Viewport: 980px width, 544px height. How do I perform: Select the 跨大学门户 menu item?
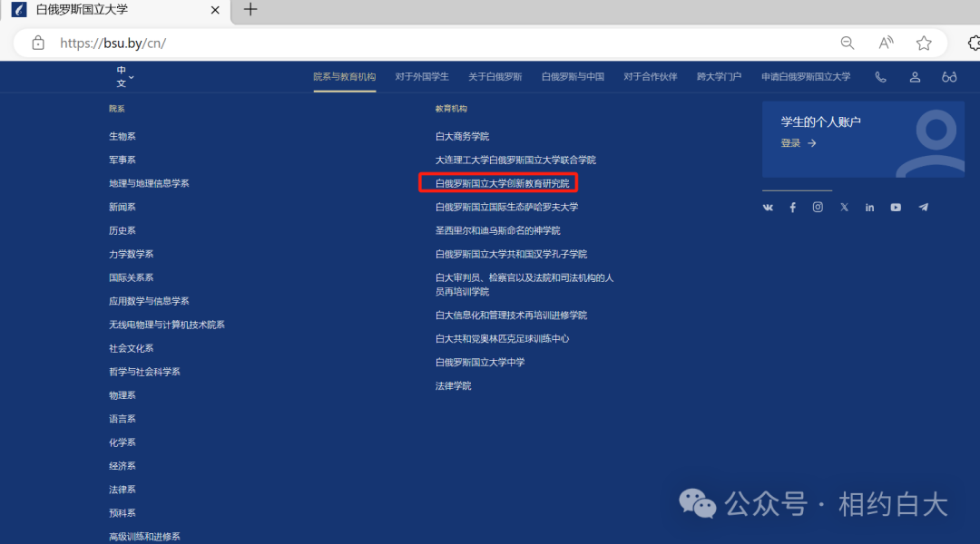719,77
